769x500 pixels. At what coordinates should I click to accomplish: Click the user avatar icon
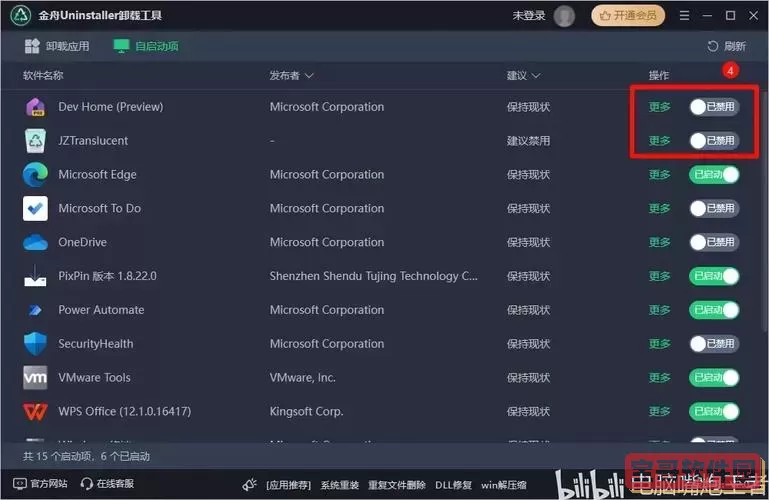point(564,16)
